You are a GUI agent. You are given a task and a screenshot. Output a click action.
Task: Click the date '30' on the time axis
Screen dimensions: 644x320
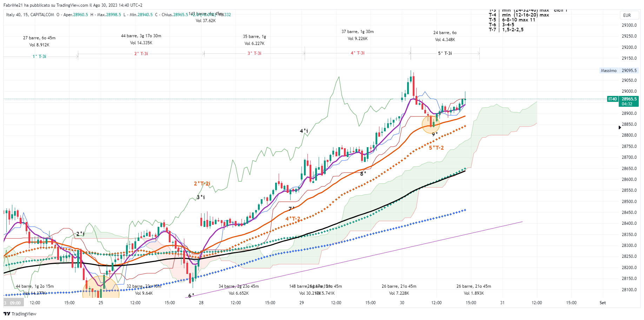click(x=402, y=303)
